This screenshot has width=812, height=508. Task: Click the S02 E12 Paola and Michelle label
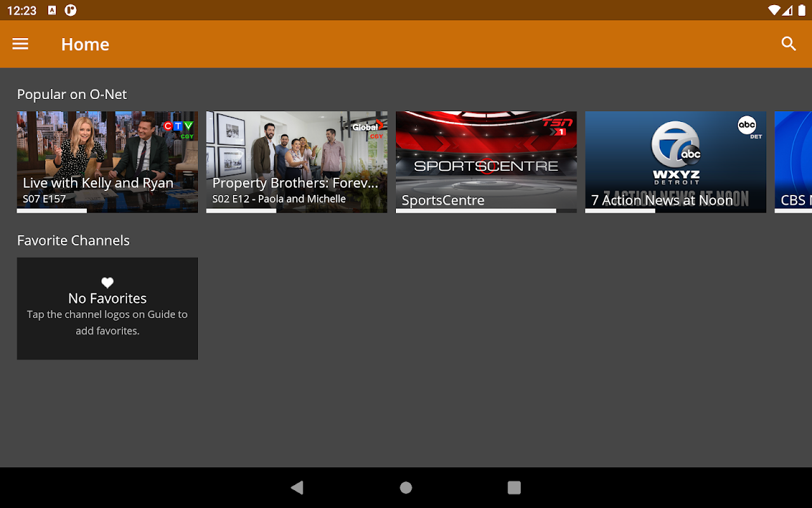[x=279, y=199]
